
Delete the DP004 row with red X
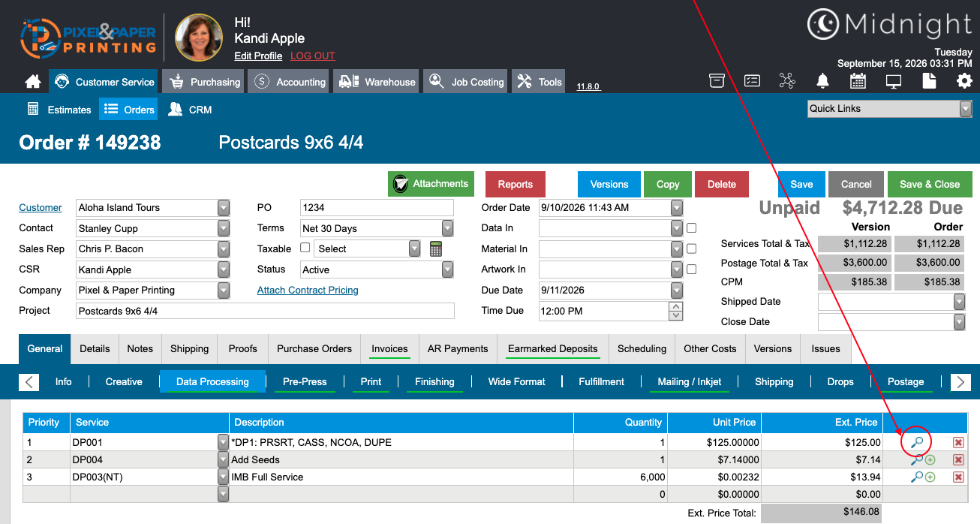click(x=958, y=459)
